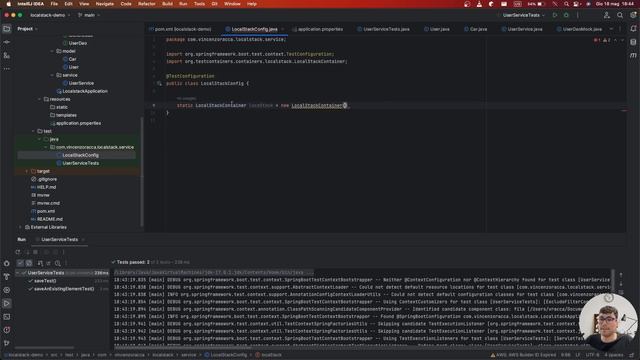Collapse UserServiceTests results node

click(x=18, y=273)
